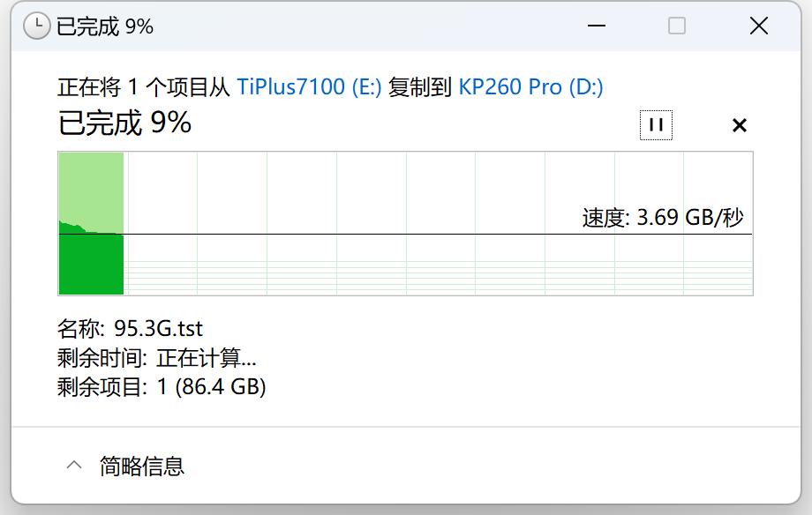Click the green progress indicator bar

(x=91, y=263)
